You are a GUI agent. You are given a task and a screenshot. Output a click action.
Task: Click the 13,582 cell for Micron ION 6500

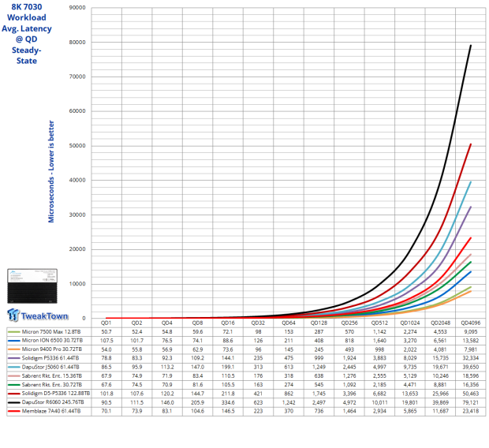point(471,341)
